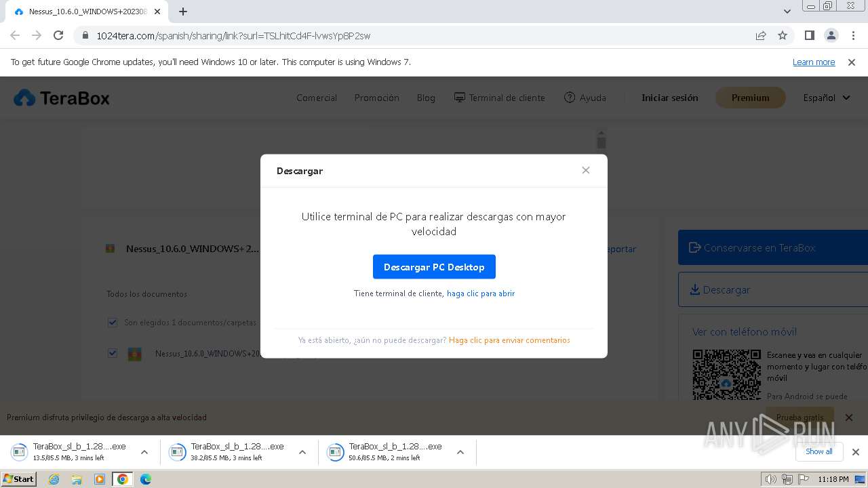Toggle the elegidos documentos checkbox

click(x=113, y=323)
